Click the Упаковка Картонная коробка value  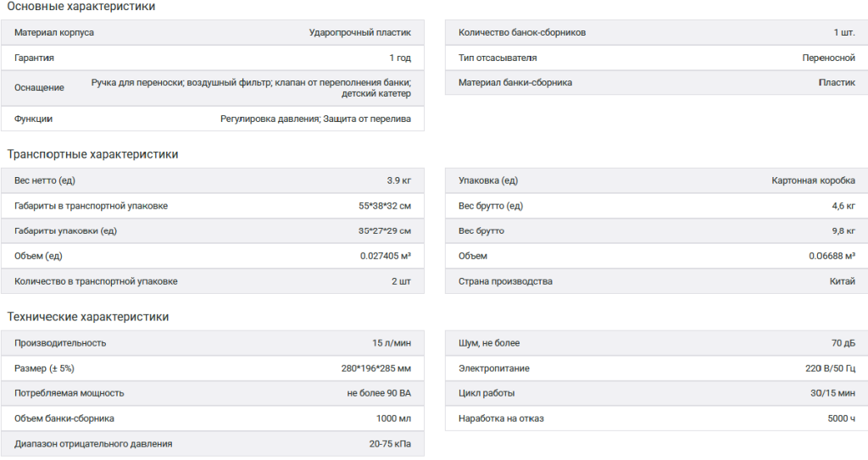[813, 180]
